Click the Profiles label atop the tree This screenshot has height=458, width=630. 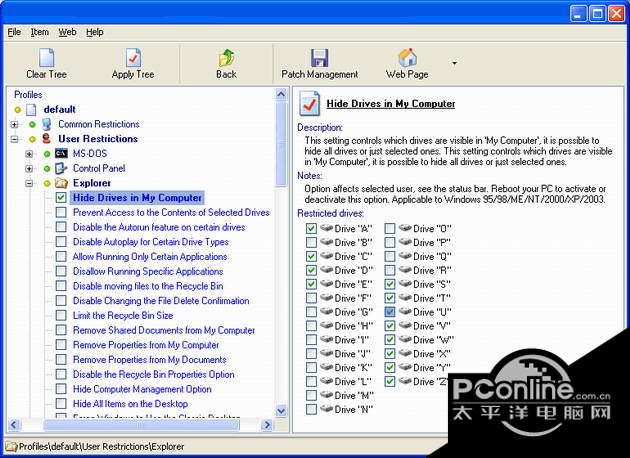(x=28, y=95)
